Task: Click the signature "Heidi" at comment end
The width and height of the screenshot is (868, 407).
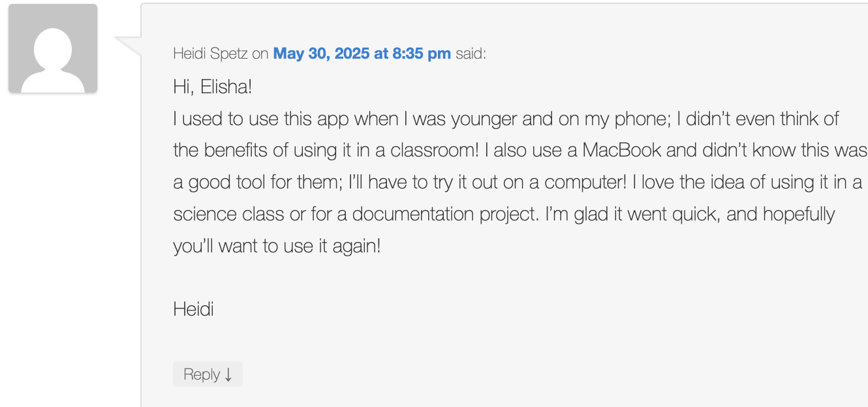Action: (x=193, y=309)
